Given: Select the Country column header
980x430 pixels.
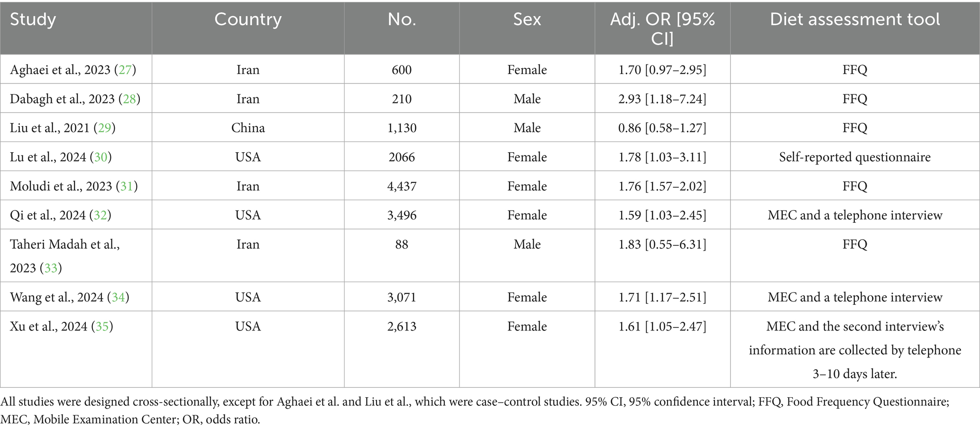Looking at the screenshot, I should coord(247,19).
